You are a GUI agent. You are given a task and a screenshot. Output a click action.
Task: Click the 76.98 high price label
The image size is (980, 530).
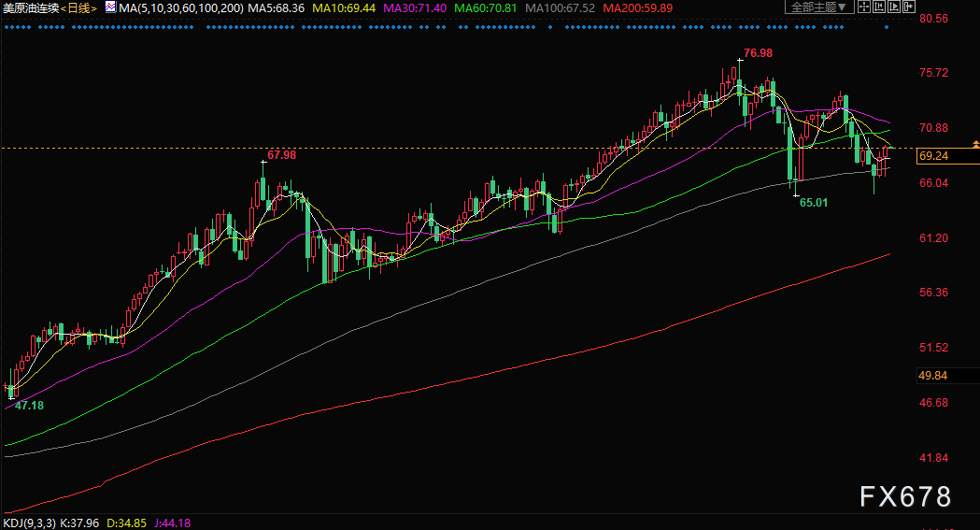[x=759, y=53]
